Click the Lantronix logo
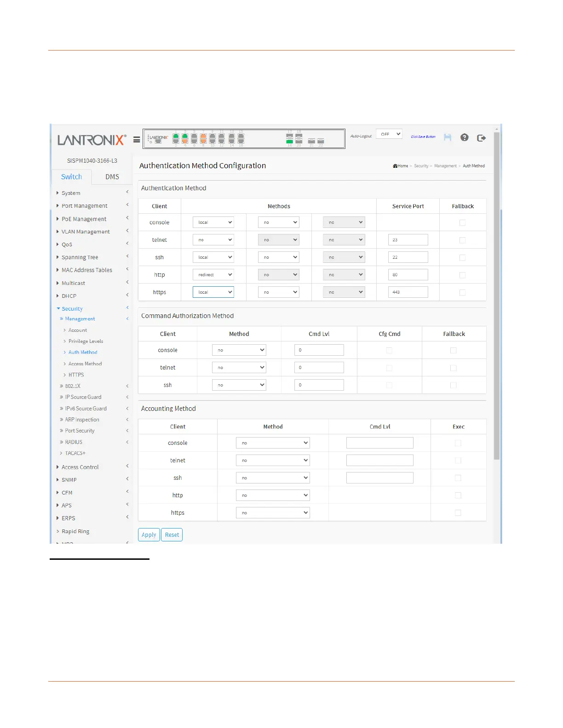 (92, 140)
